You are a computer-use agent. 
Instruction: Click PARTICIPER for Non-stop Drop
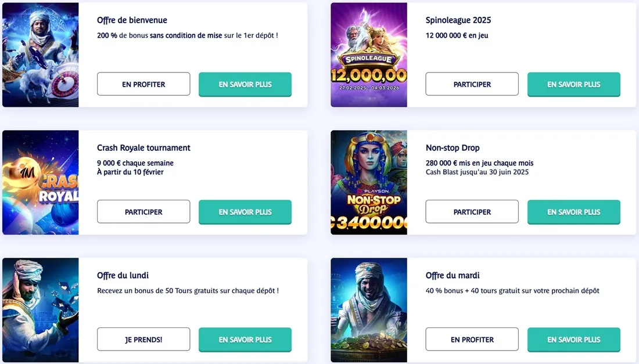pyautogui.click(x=472, y=212)
